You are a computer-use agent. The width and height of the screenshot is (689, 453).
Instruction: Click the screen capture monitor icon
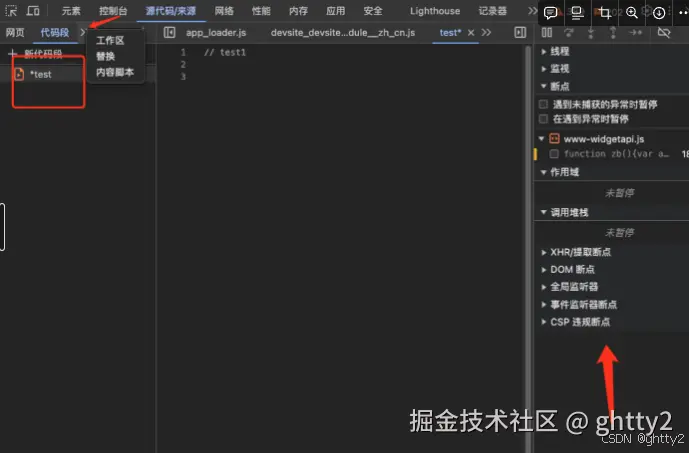[x=577, y=13]
